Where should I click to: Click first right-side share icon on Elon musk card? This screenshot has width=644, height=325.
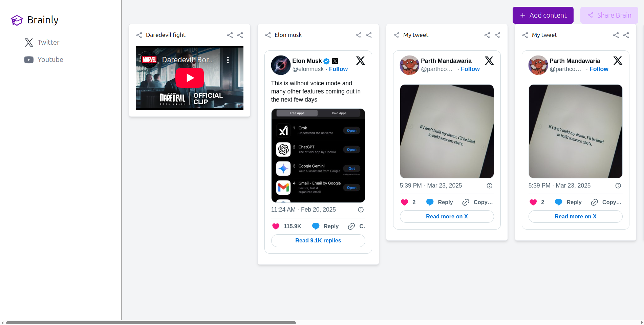pos(359,35)
